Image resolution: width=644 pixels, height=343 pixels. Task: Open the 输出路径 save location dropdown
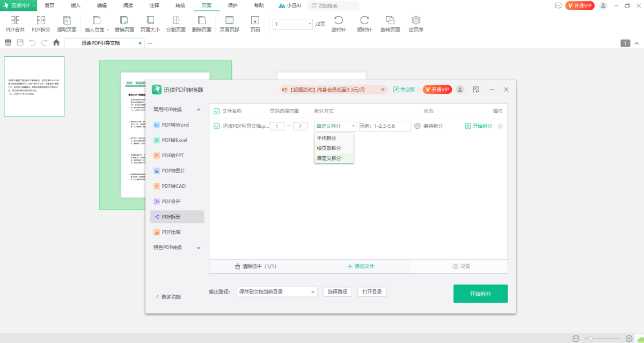(277, 291)
